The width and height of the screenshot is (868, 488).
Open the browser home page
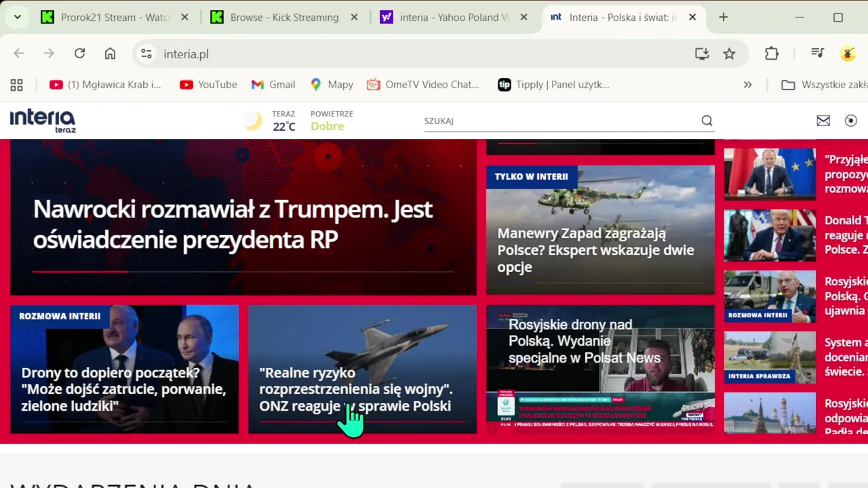click(x=110, y=54)
